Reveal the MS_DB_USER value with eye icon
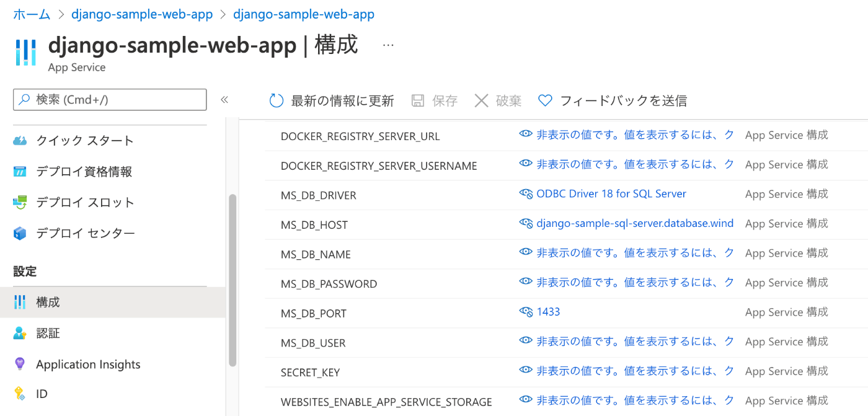The height and width of the screenshot is (416, 868). tap(526, 341)
